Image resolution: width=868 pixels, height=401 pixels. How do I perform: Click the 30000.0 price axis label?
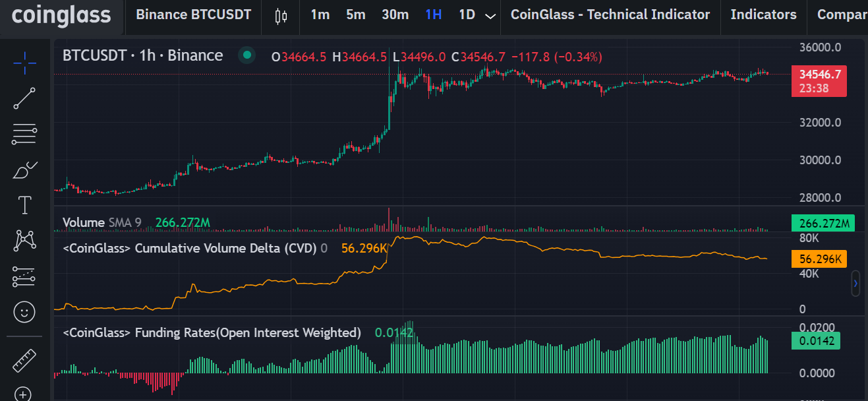point(821,160)
